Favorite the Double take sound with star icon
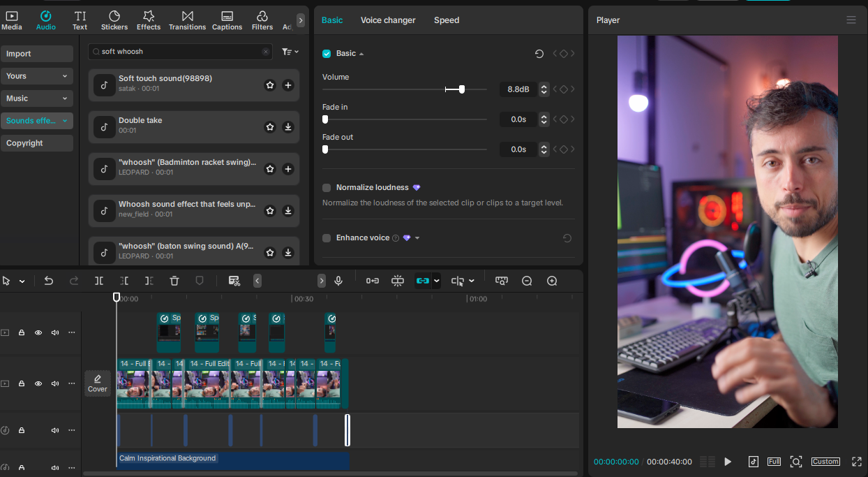The height and width of the screenshot is (477, 868). coord(270,127)
